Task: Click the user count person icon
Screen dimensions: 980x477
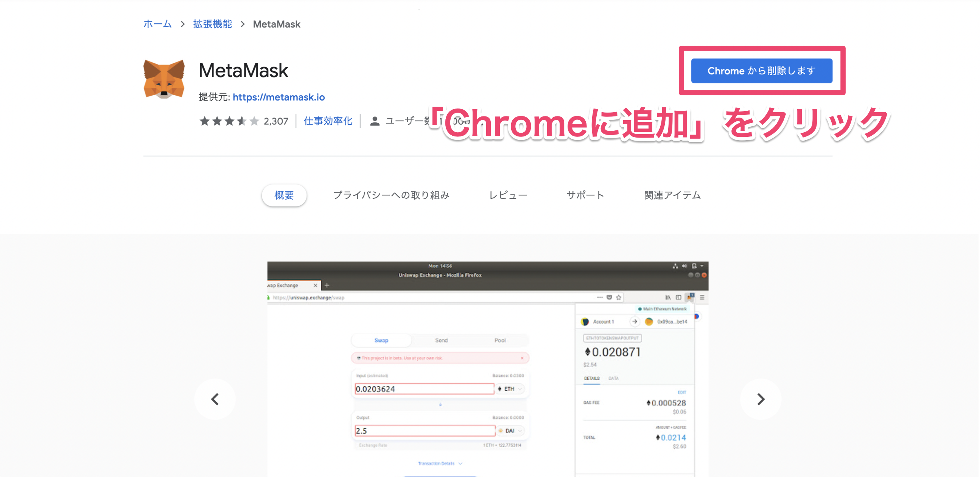Action: click(375, 121)
